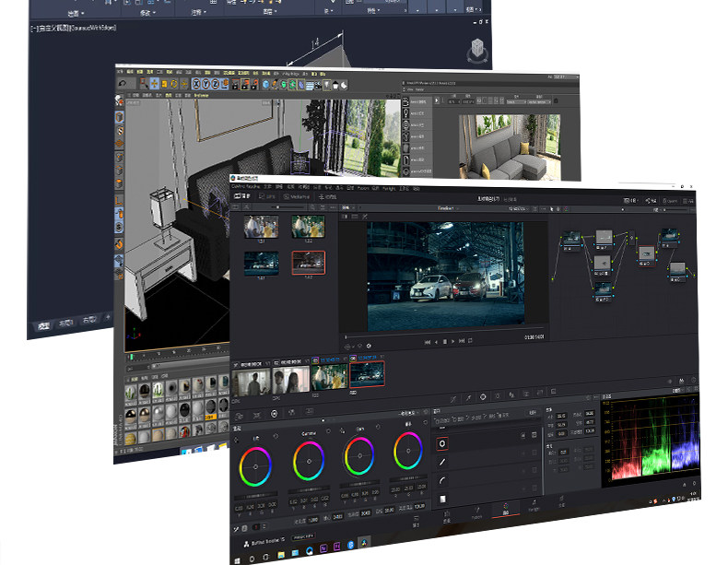Image resolution: width=728 pixels, height=565 pixels.
Task: Open the scopes type dropdown above the parade
Action: [679, 391]
